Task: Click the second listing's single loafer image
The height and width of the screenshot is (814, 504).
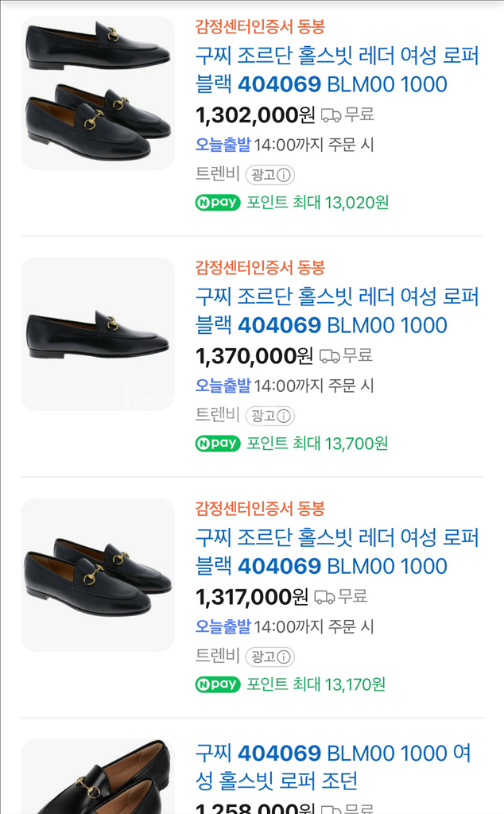Action: click(95, 334)
